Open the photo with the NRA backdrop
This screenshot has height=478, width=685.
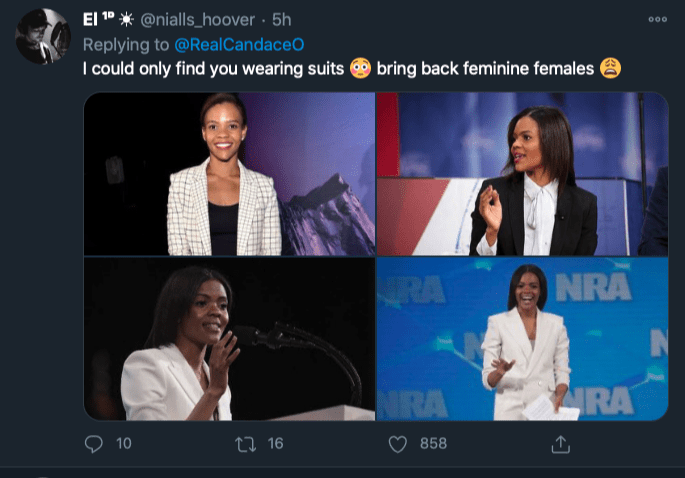tap(522, 339)
